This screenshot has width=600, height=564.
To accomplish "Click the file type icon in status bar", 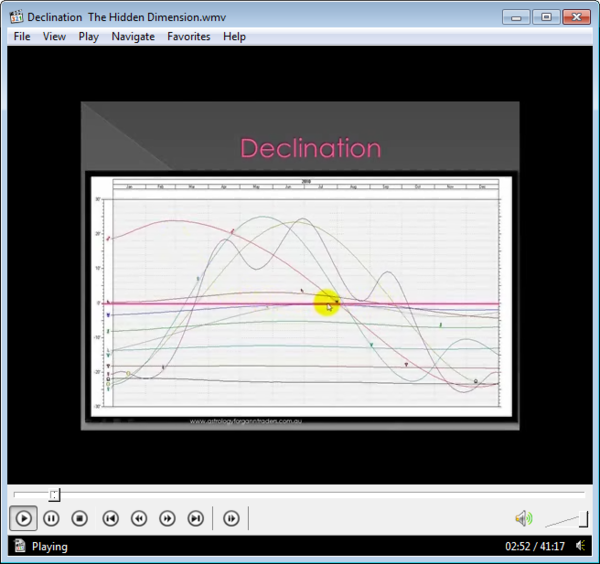I will coord(18,547).
